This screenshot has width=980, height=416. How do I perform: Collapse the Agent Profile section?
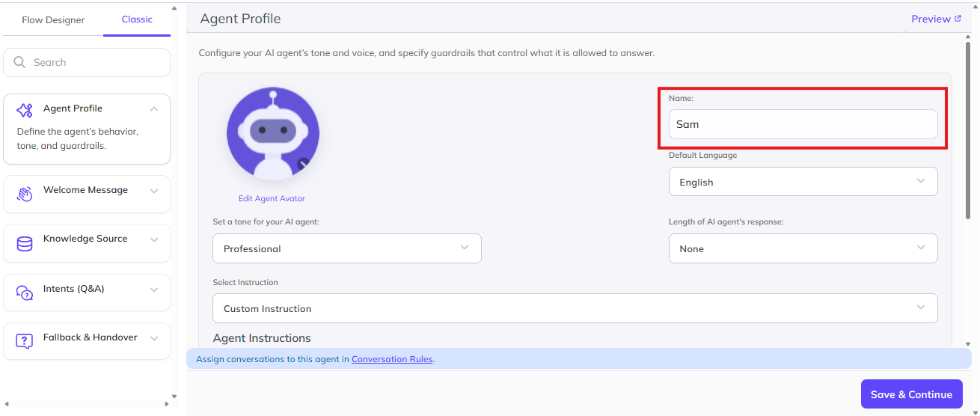[x=154, y=109]
